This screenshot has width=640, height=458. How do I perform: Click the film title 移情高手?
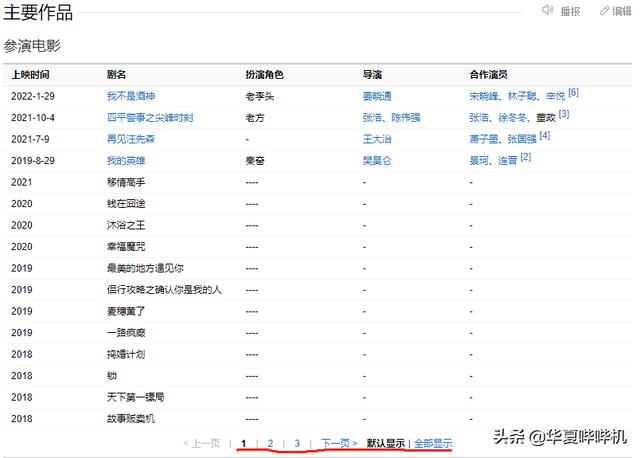(126, 182)
